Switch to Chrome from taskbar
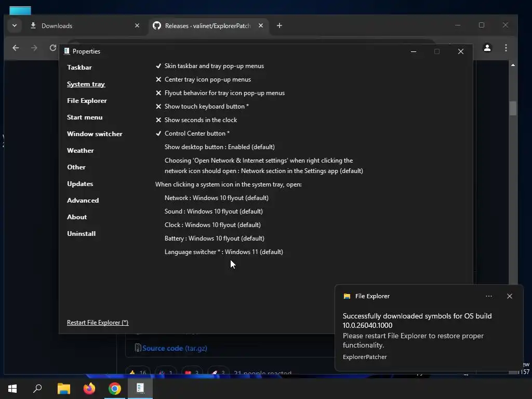The image size is (532, 399). click(x=115, y=389)
